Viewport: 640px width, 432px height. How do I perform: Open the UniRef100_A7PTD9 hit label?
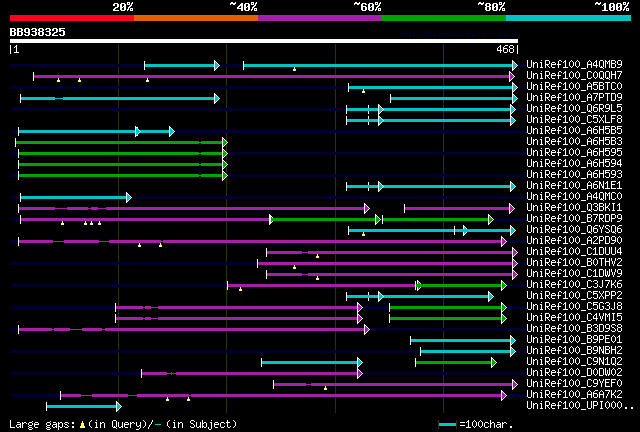tap(574, 97)
